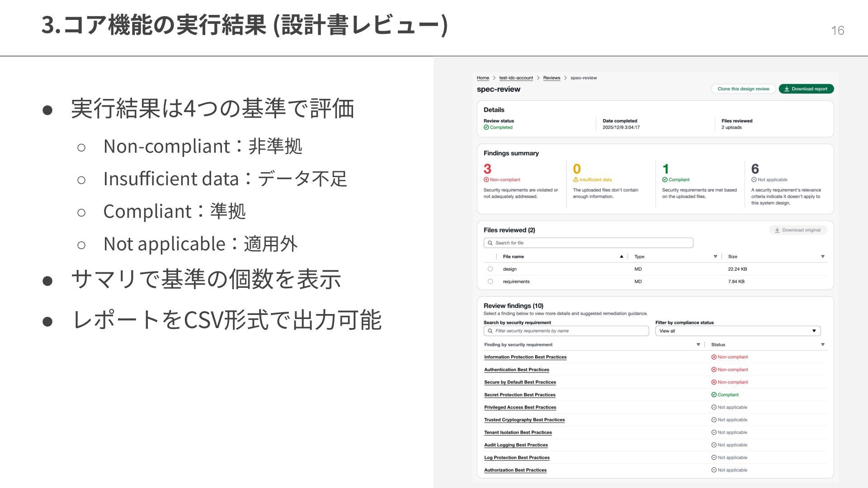Open Home breadcrumb link
868x488 pixels.
482,78
